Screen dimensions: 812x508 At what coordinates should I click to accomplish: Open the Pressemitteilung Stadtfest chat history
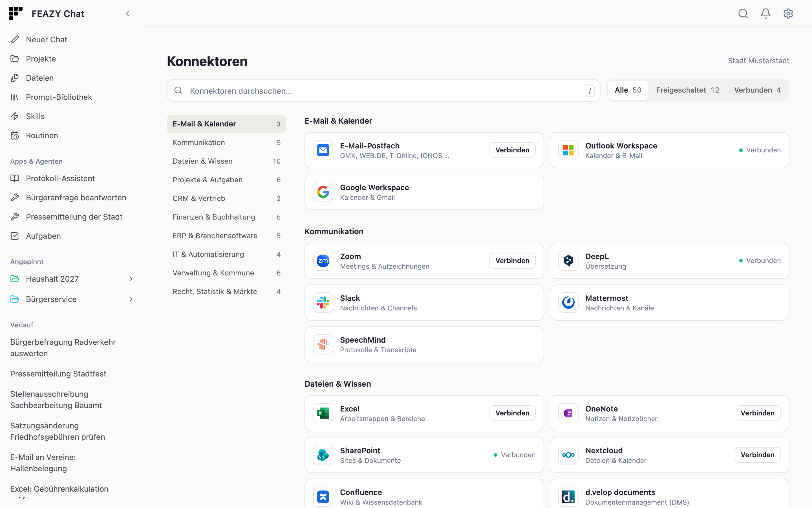58,374
